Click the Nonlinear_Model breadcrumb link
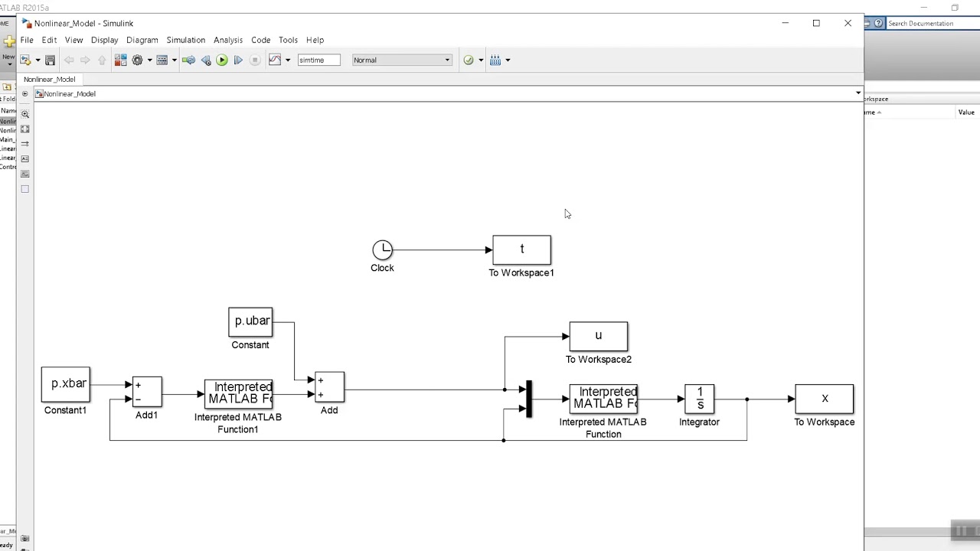The image size is (980, 551). coord(70,93)
